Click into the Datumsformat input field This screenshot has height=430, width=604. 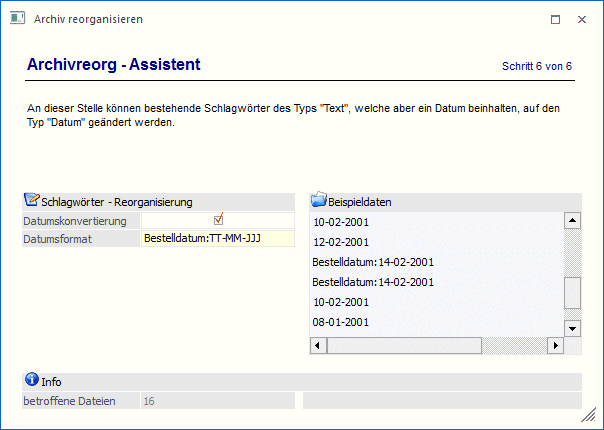coord(218,239)
